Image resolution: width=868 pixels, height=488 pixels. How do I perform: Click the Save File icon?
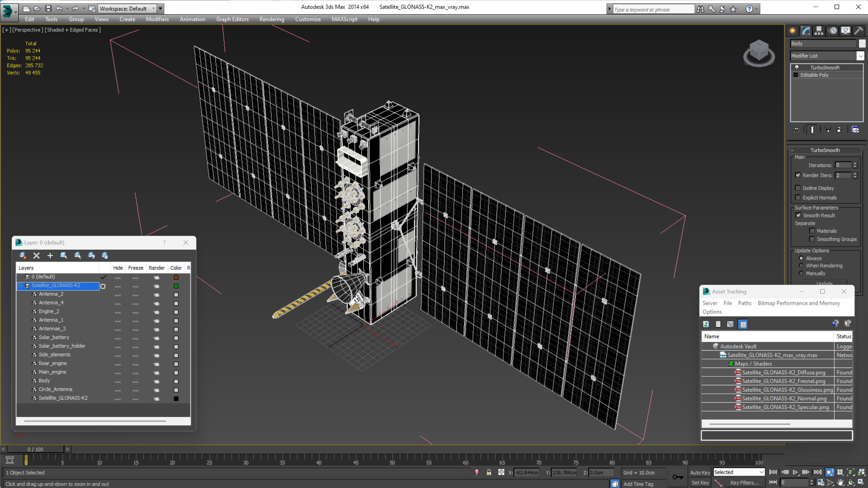(x=48, y=9)
